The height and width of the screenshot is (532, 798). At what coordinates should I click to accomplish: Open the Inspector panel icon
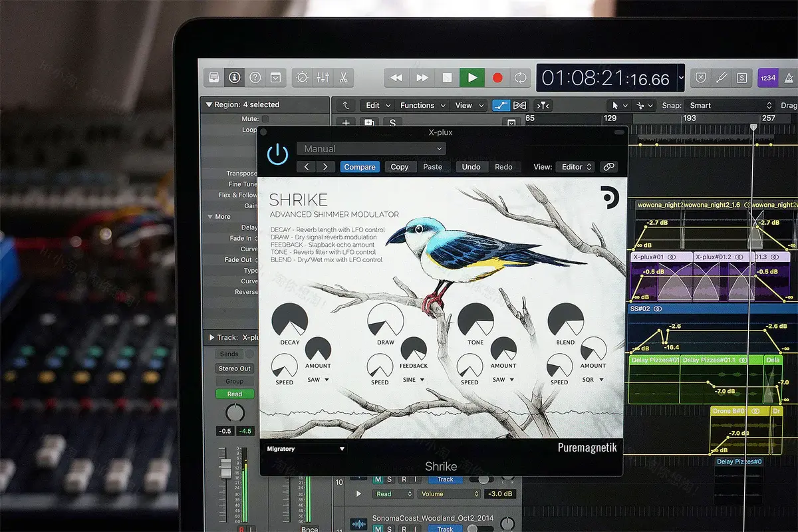[x=234, y=77]
